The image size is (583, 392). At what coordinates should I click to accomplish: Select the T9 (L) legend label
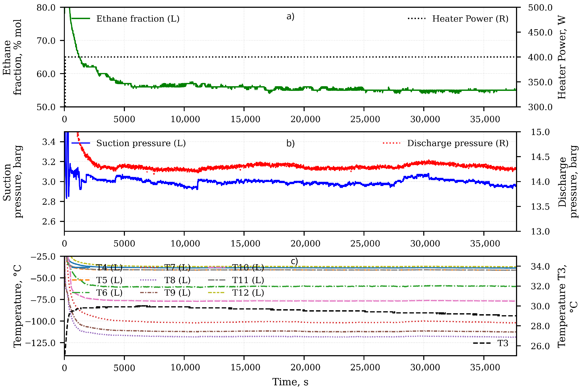click(x=177, y=293)
